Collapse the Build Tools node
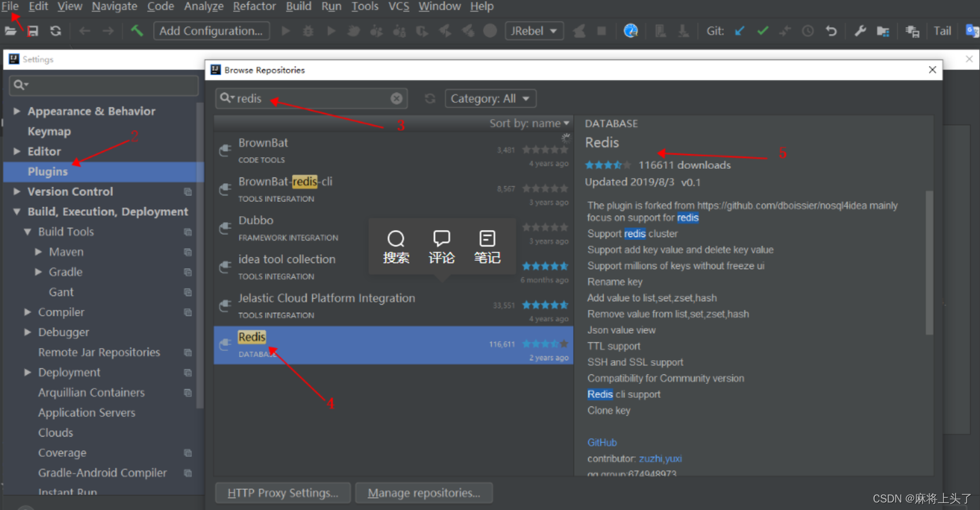The image size is (980, 510). [27, 232]
